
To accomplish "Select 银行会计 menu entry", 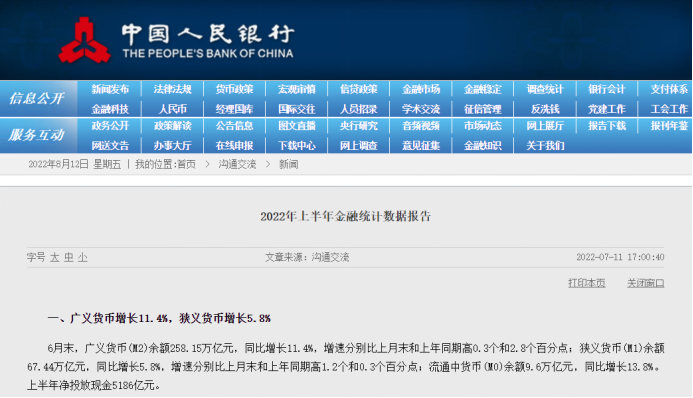I will coord(607,89).
